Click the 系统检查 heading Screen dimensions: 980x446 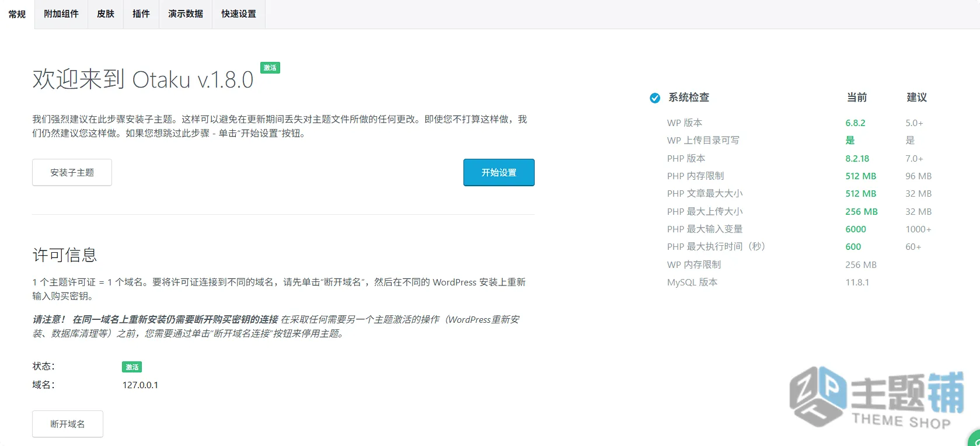tap(689, 97)
